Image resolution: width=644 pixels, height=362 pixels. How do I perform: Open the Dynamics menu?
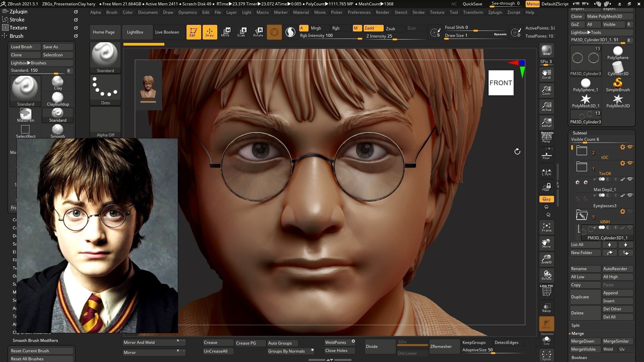click(x=187, y=12)
